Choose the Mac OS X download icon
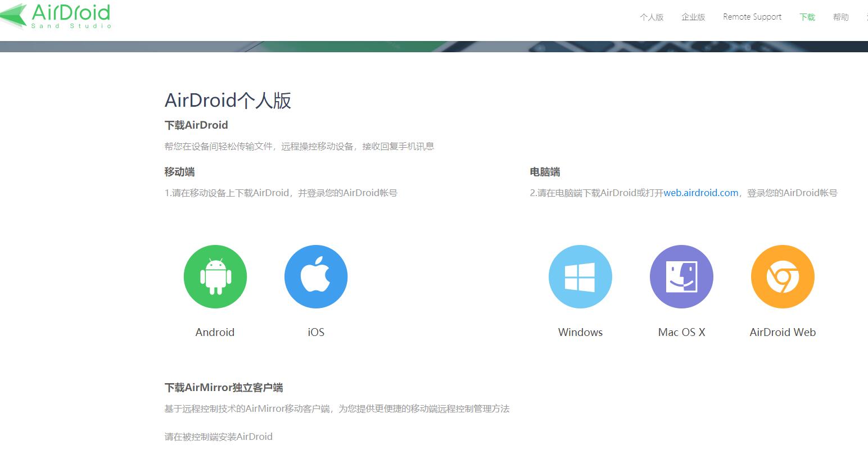The width and height of the screenshot is (868, 468). point(681,276)
